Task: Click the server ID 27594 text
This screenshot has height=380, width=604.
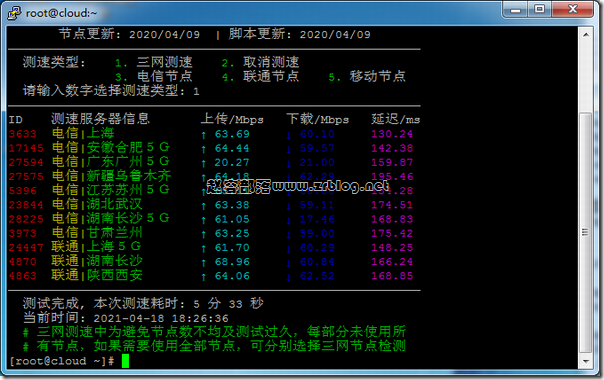Action: pyautogui.click(x=26, y=163)
